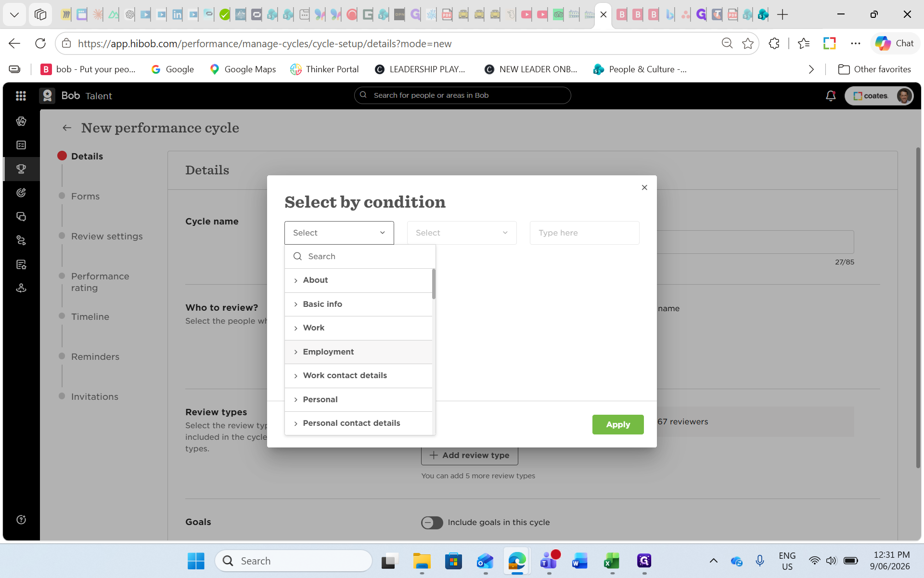This screenshot has height=578, width=924.
Task: Open the Bob apps grid menu
Action: (21, 96)
